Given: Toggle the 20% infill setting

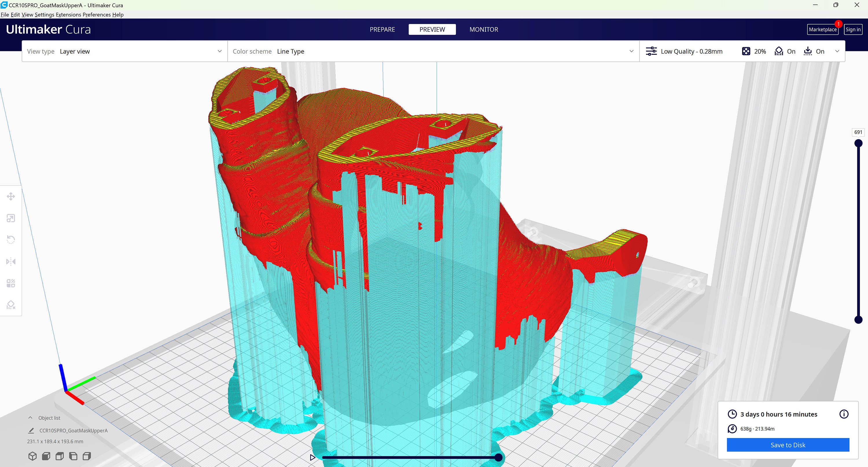Looking at the screenshot, I should [754, 51].
